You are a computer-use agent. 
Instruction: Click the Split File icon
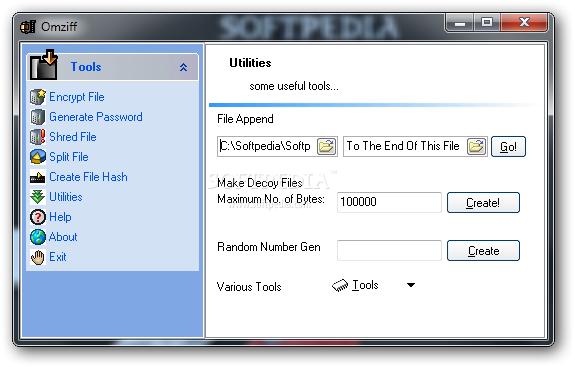pos(38,157)
